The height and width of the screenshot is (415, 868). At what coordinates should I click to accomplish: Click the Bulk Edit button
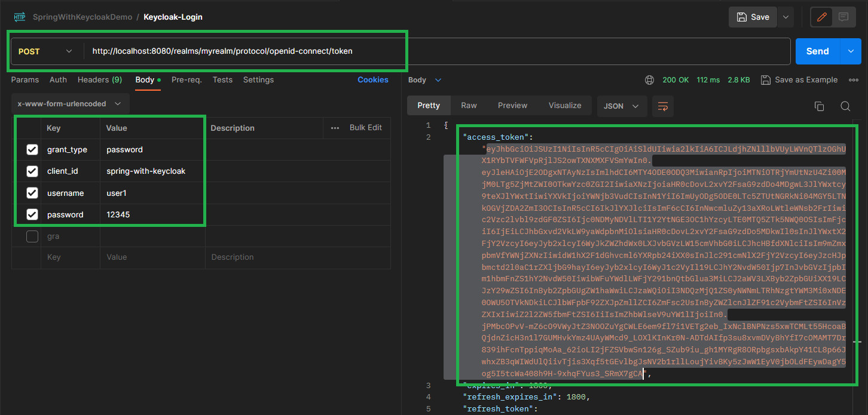(365, 128)
